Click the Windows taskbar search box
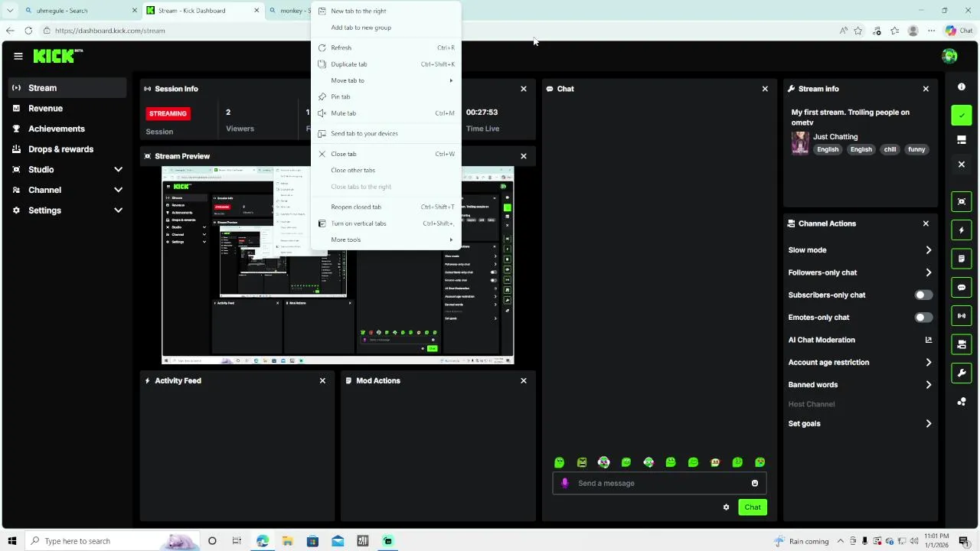The height and width of the screenshot is (551, 980). pyautogui.click(x=111, y=541)
